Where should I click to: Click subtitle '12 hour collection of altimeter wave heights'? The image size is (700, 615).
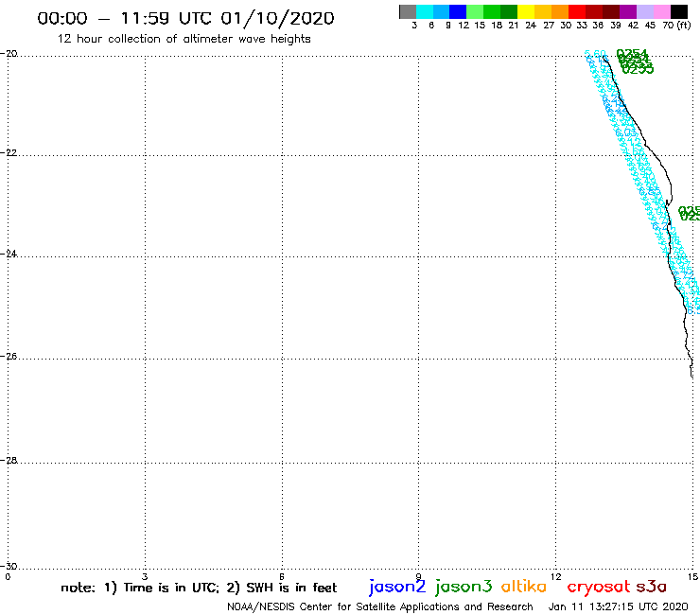coord(184,39)
